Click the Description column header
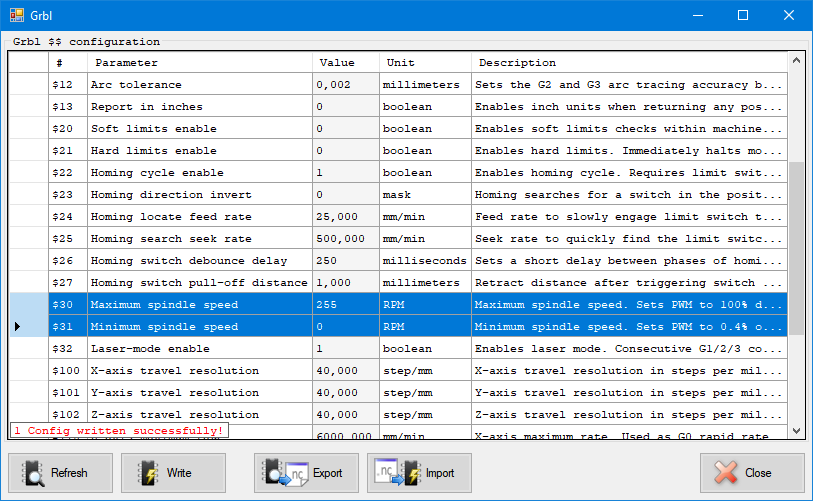 click(629, 63)
